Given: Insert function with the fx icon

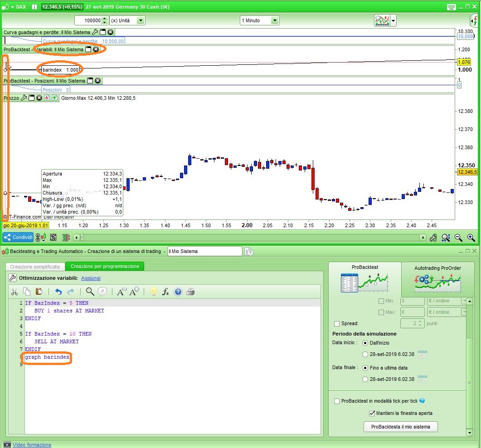Looking at the screenshot, I should (165, 292).
